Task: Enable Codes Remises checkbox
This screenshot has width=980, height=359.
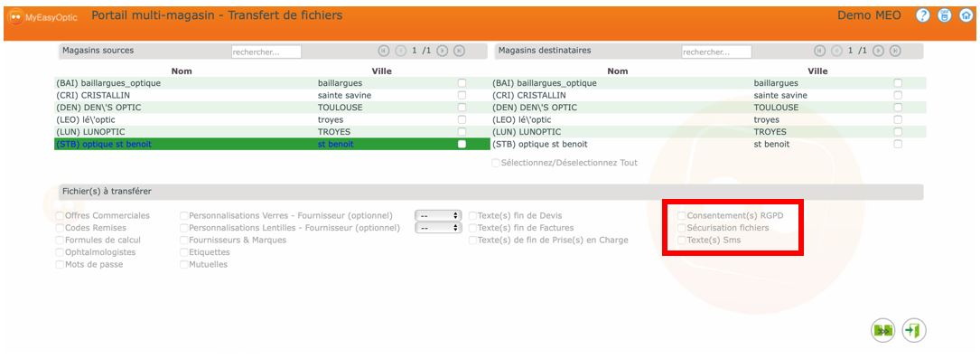Action: pyautogui.click(x=60, y=228)
